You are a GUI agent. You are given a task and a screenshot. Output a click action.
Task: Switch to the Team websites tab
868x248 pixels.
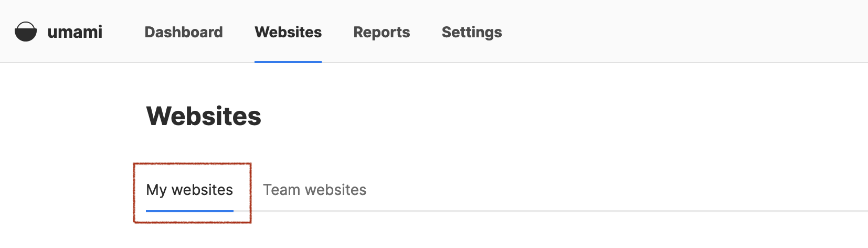314,190
